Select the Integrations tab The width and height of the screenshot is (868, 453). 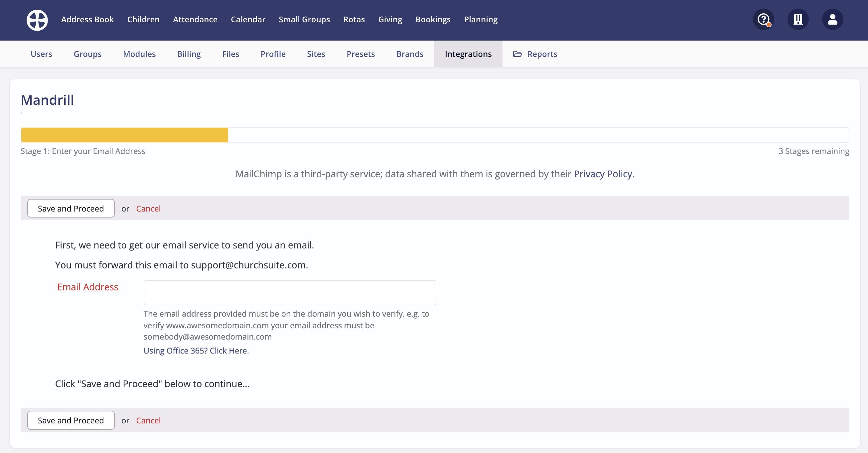468,54
